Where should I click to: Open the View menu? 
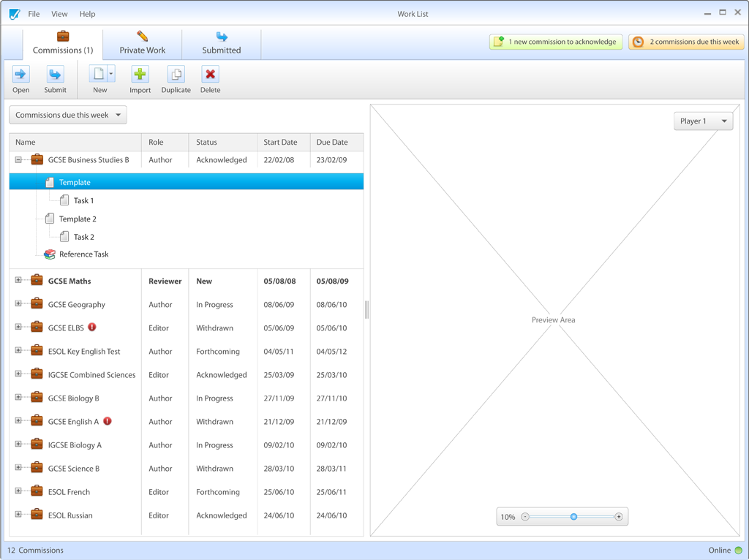pos(59,14)
